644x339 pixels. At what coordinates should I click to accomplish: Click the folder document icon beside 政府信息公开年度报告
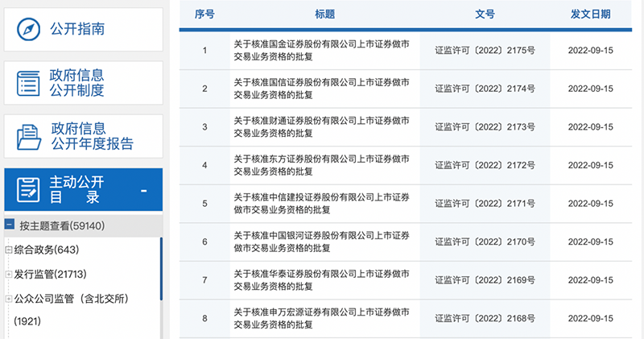[x=29, y=137]
